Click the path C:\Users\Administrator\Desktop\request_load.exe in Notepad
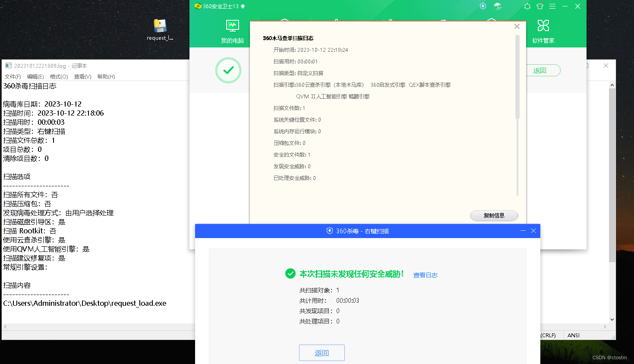634x364 pixels. click(85, 303)
